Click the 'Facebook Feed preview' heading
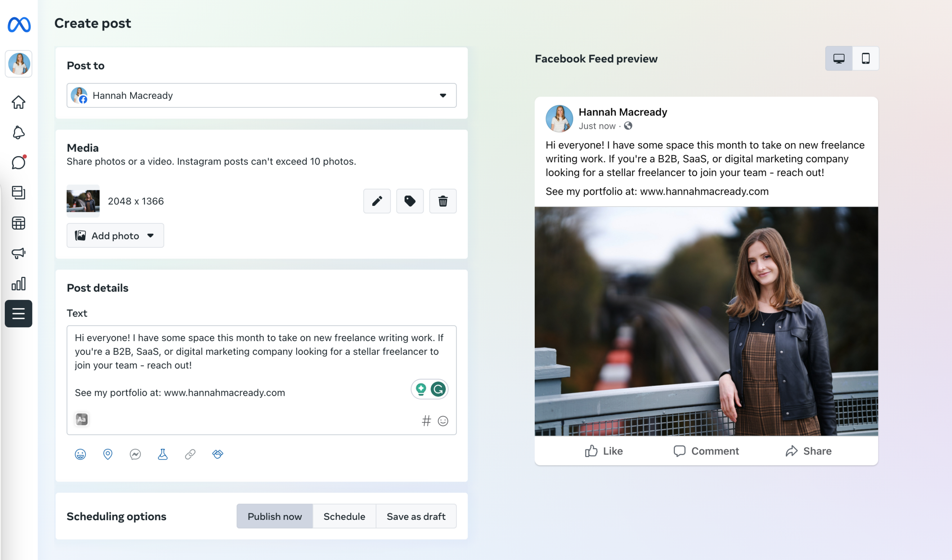Screen dimensions: 952x560 click(596, 59)
